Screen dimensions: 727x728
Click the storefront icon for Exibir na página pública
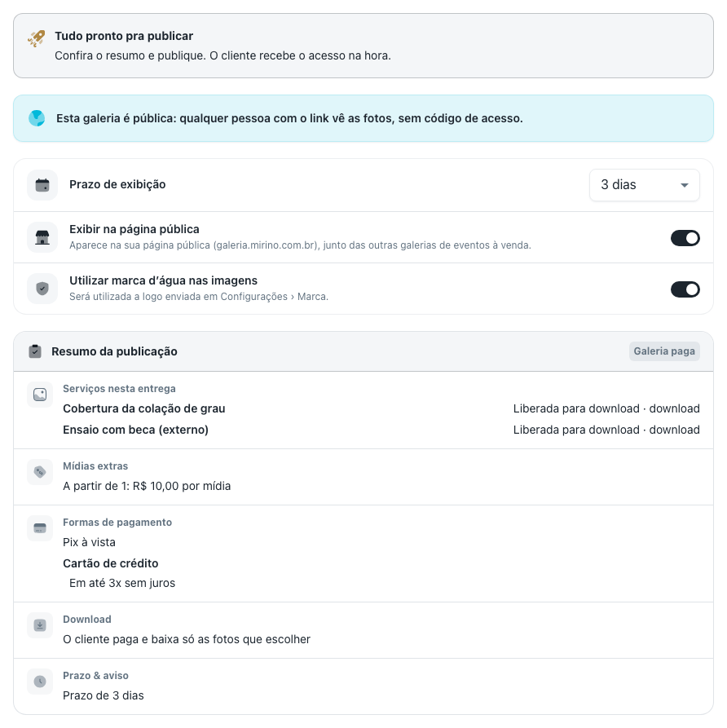click(x=42, y=237)
